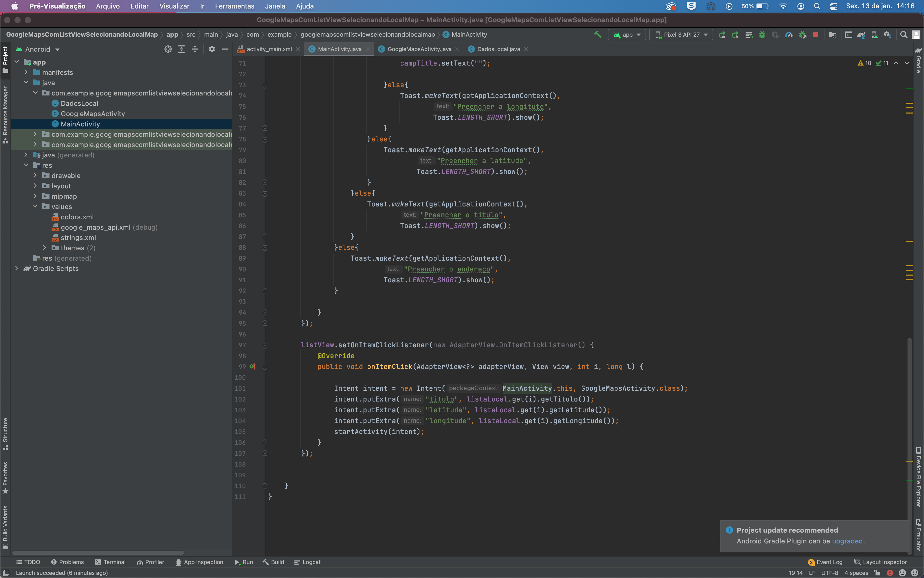Open the Terminal tool window
924x578 pixels.
110,562
